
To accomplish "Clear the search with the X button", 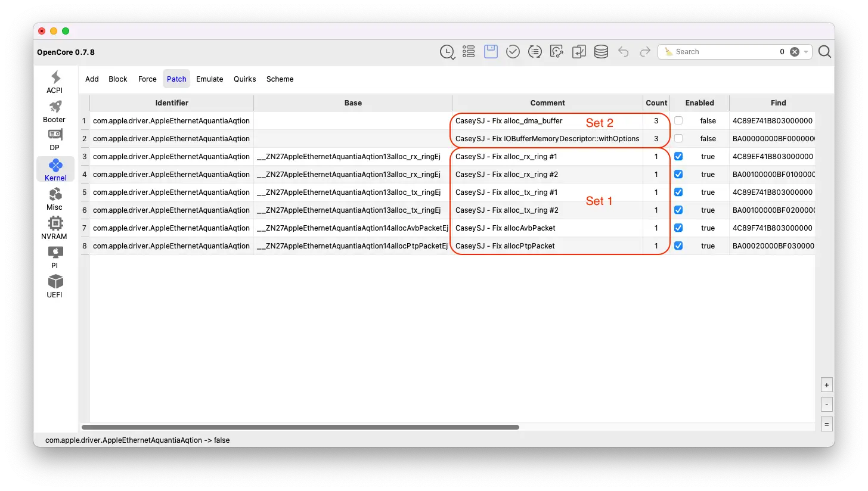I will point(794,52).
